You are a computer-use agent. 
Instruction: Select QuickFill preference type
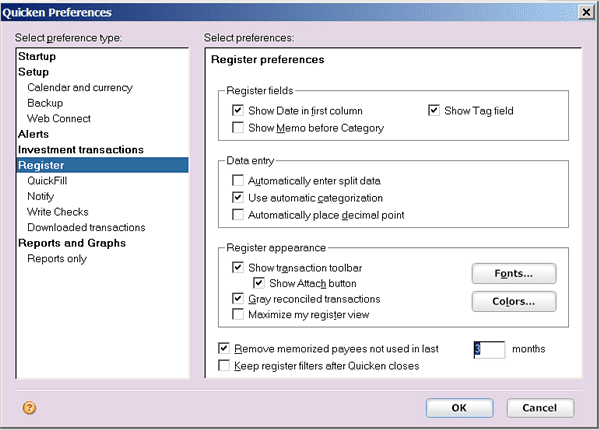click(x=47, y=181)
